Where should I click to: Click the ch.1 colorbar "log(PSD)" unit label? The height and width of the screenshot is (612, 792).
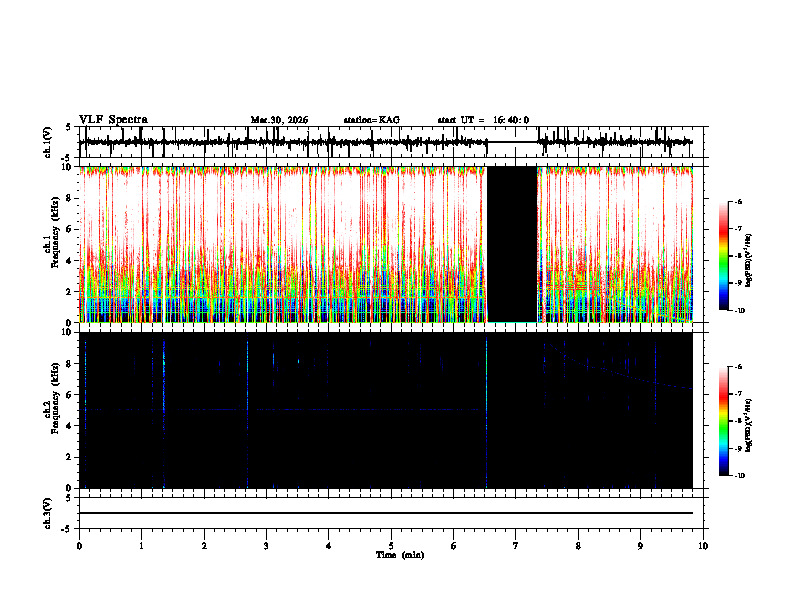coord(749,260)
